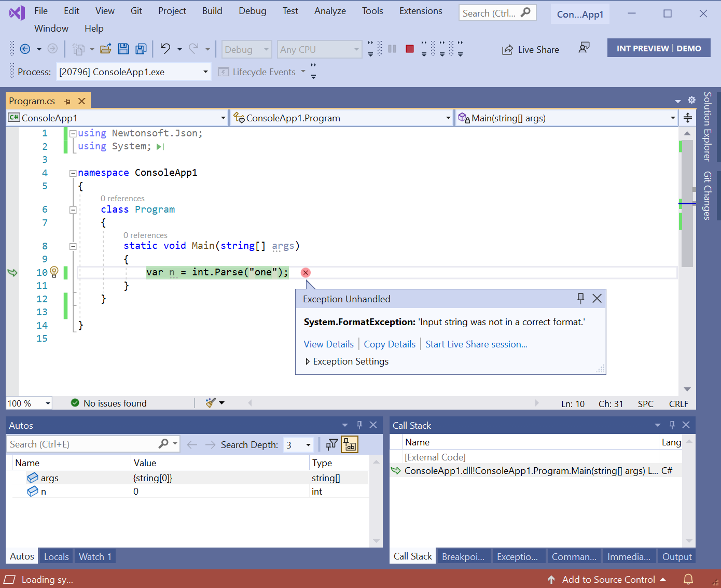Open the Solution Explorer side tab
Viewport: 721px width, 588px height.
click(x=707, y=127)
